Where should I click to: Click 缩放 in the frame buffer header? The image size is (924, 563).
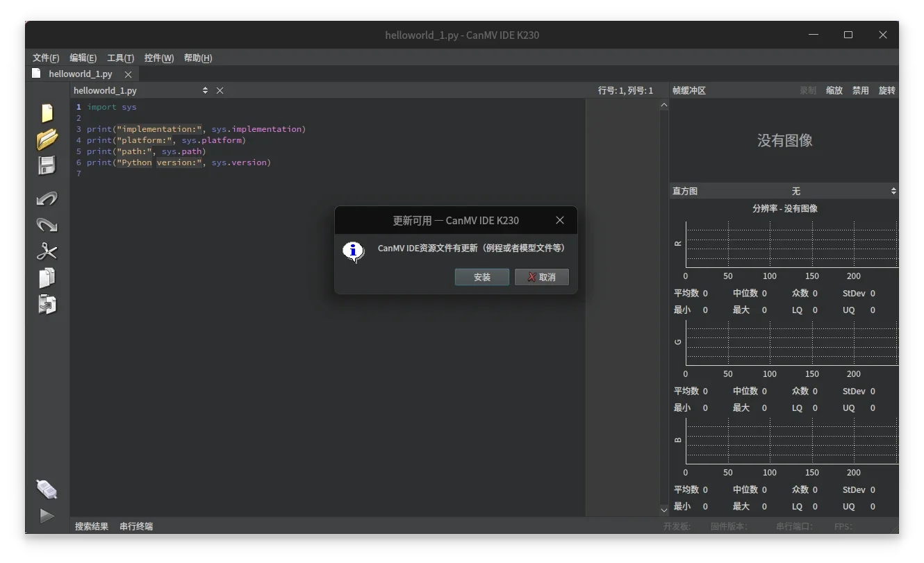pyautogui.click(x=834, y=90)
